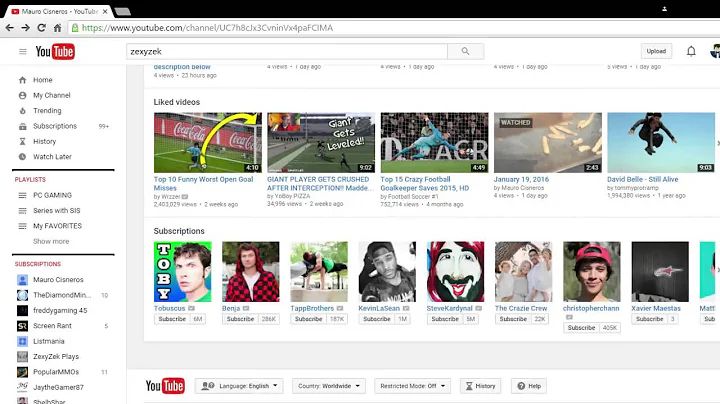Subscribe to the KevinLaSean channel
The height and width of the screenshot is (404, 720).
coord(377,319)
